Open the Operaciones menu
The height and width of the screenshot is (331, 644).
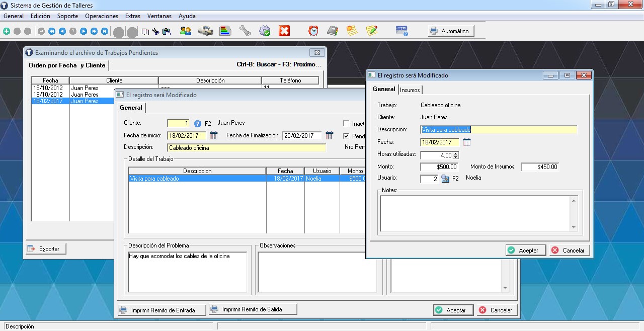tap(101, 16)
